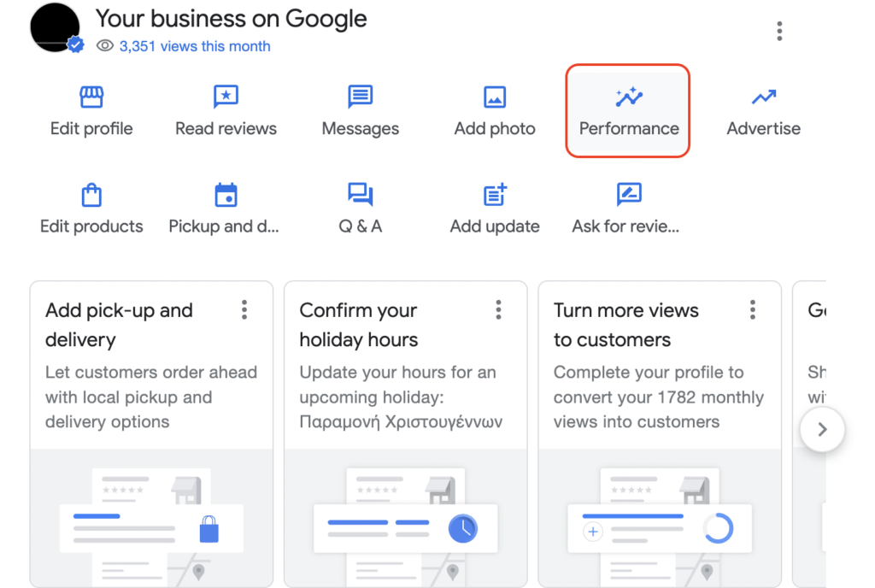Open the Messages chat icon
The height and width of the screenshot is (588, 875).
[x=360, y=97]
